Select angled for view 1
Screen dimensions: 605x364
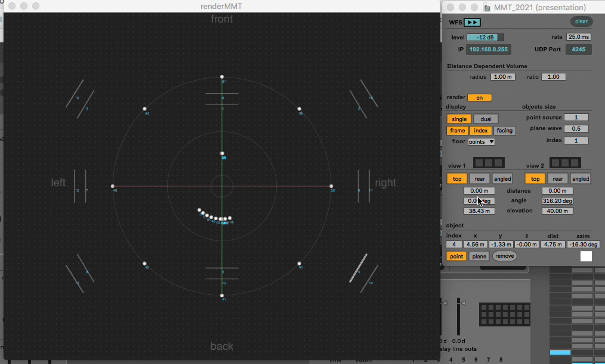click(x=503, y=179)
